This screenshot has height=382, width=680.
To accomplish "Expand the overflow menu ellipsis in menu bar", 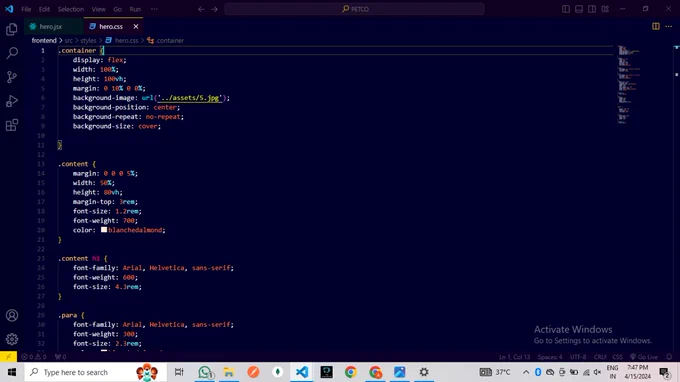I will coord(154,9).
